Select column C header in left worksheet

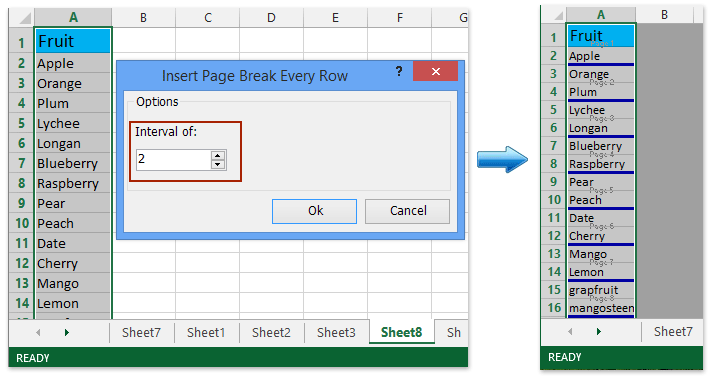coord(208,18)
